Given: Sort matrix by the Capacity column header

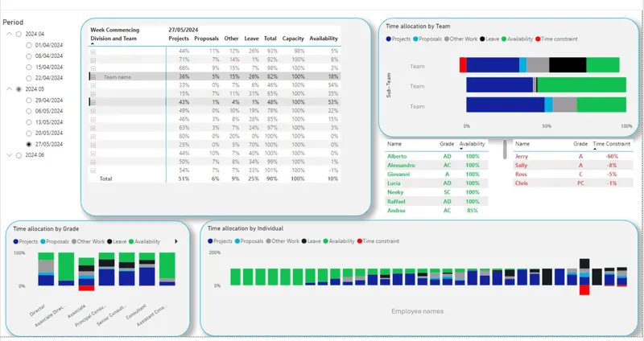Looking at the screenshot, I should [293, 39].
